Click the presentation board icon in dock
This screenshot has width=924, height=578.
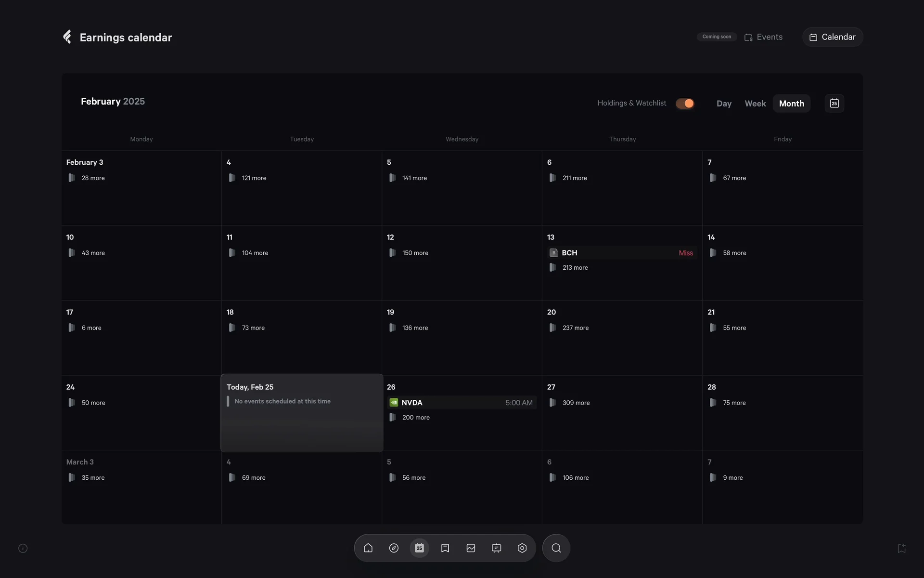tap(496, 548)
